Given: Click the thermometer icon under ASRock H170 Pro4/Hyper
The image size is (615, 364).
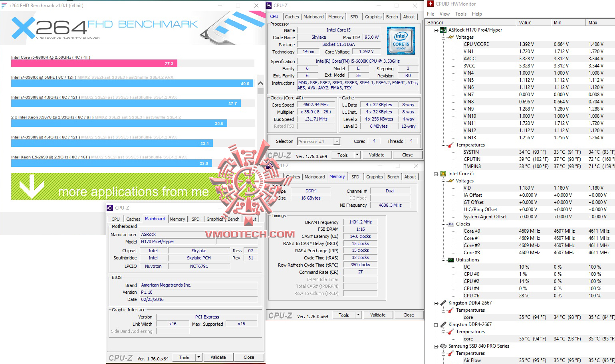Looking at the screenshot, I should click(451, 145).
